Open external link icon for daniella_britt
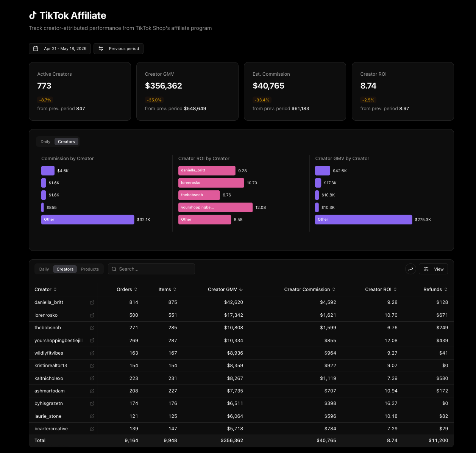 coord(92,302)
